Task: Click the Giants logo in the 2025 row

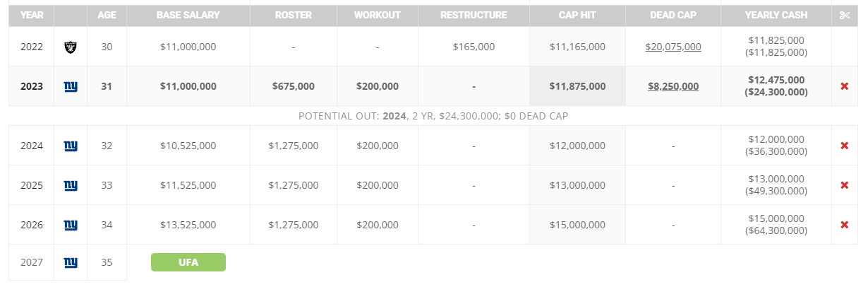Action: (x=71, y=185)
